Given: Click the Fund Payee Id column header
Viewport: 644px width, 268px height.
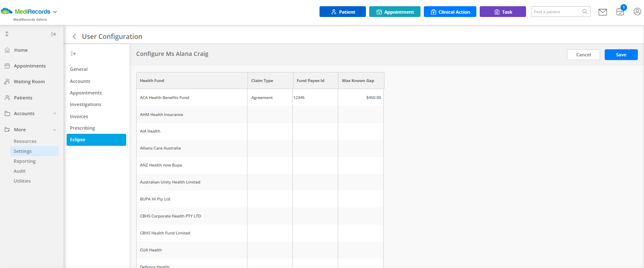Looking at the screenshot, I should click(316, 81).
